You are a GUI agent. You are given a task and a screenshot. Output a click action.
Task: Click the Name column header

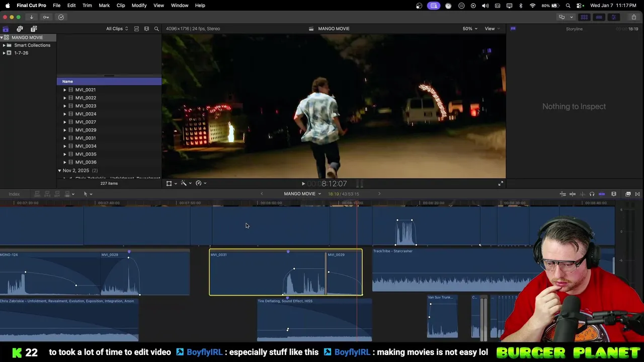(x=109, y=81)
